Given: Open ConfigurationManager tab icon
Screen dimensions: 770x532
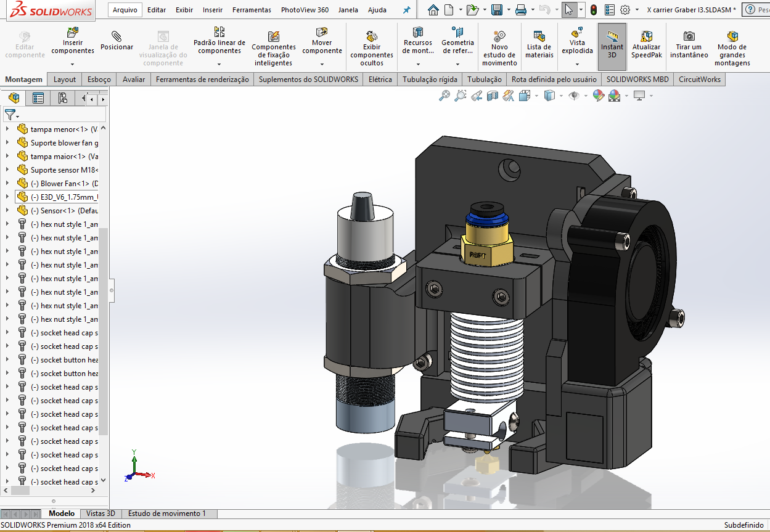Looking at the screenshot, I should pos(62,97).
